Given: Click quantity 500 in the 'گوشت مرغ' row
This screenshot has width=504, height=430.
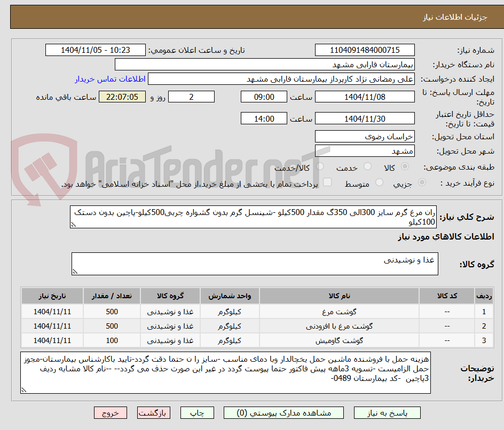Looking at the screenshot, I should tap(112, 312).
